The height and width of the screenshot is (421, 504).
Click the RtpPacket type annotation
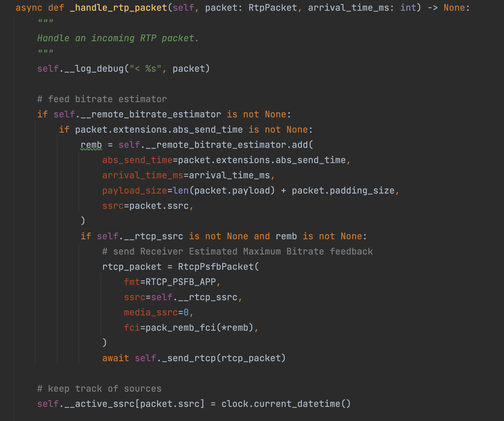coord(273,8)
